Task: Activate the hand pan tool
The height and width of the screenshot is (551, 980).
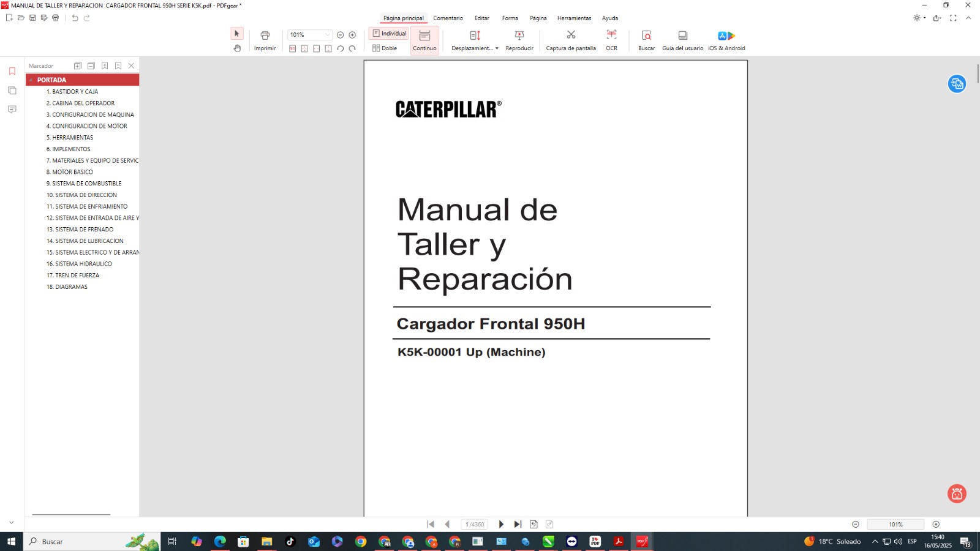Action: click(237, 48)
